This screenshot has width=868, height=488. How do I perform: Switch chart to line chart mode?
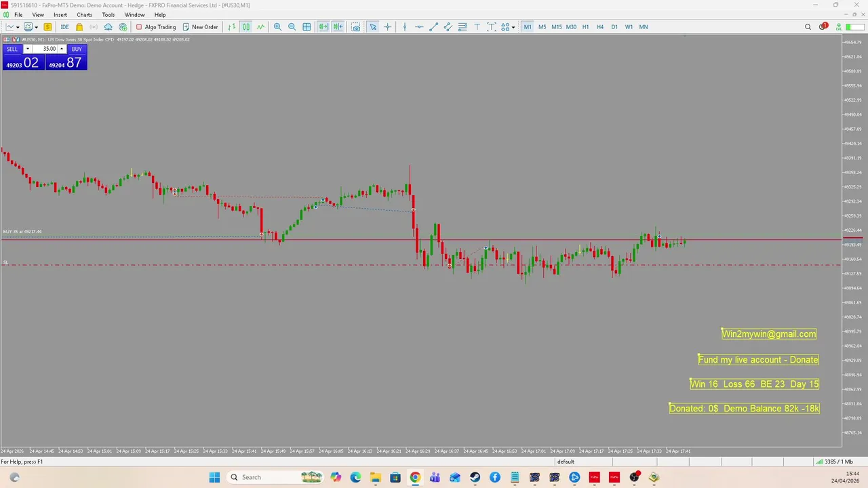click(260, 27)
